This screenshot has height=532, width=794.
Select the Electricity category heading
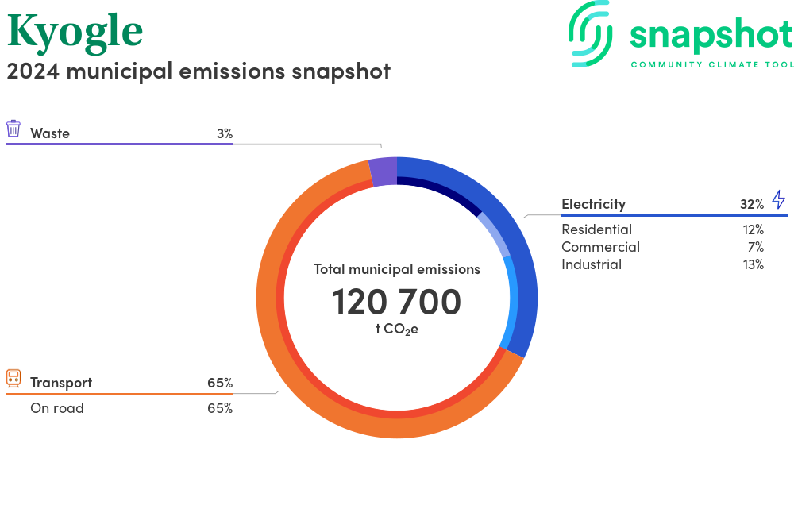click(x=593, y=204)
